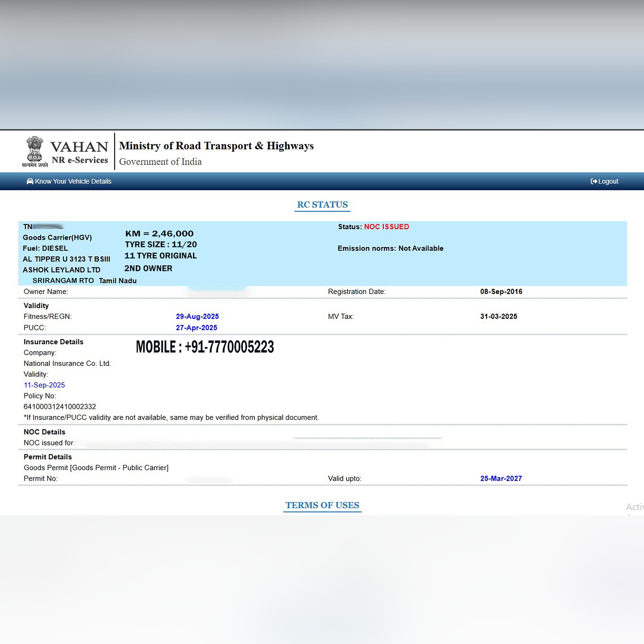Click the Valid upto: label

(345, 479)
